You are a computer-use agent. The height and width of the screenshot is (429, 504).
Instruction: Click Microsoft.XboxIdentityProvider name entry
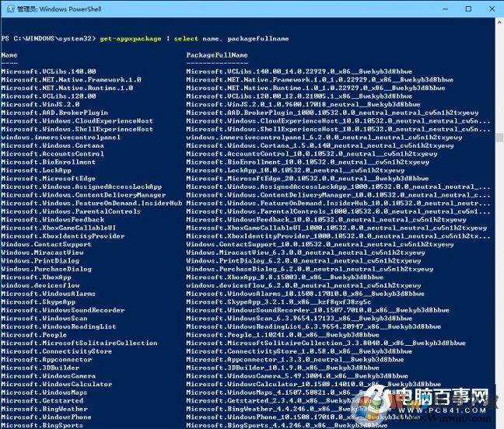(x=63, y=236)
